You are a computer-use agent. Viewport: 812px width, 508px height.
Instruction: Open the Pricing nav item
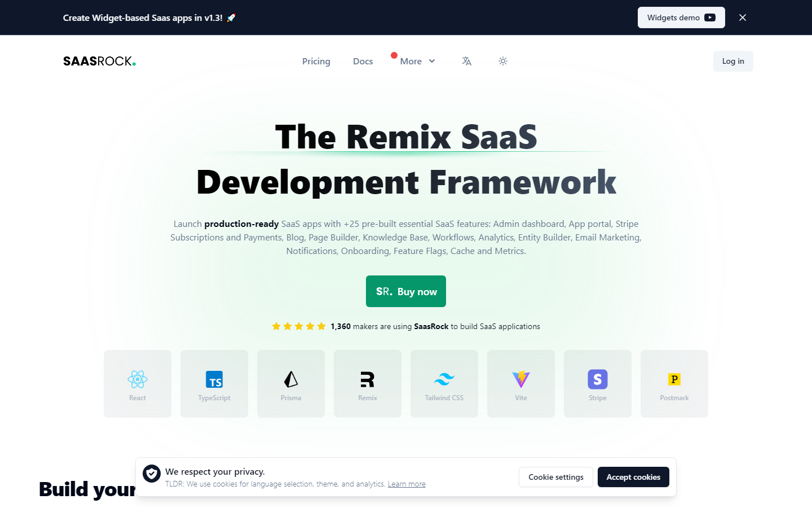pyautogui.click(x=316, y=61)
